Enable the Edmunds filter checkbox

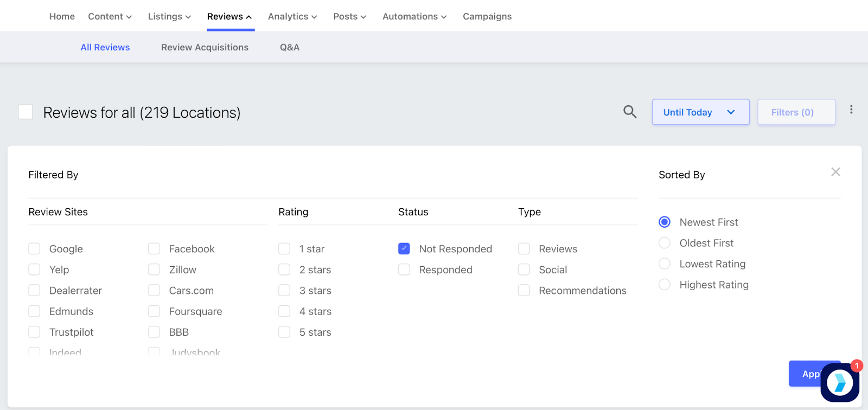click(x=34, y=311)
